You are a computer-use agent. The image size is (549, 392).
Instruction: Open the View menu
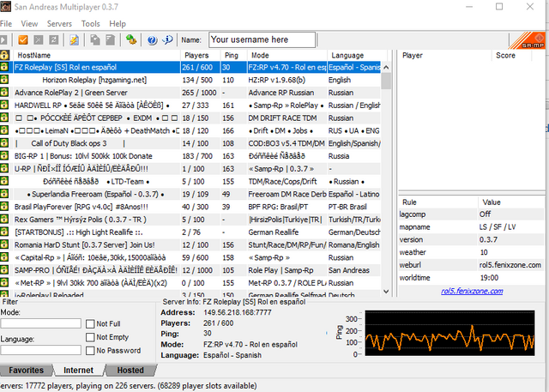pyautogui.click(x=29, y=24)
